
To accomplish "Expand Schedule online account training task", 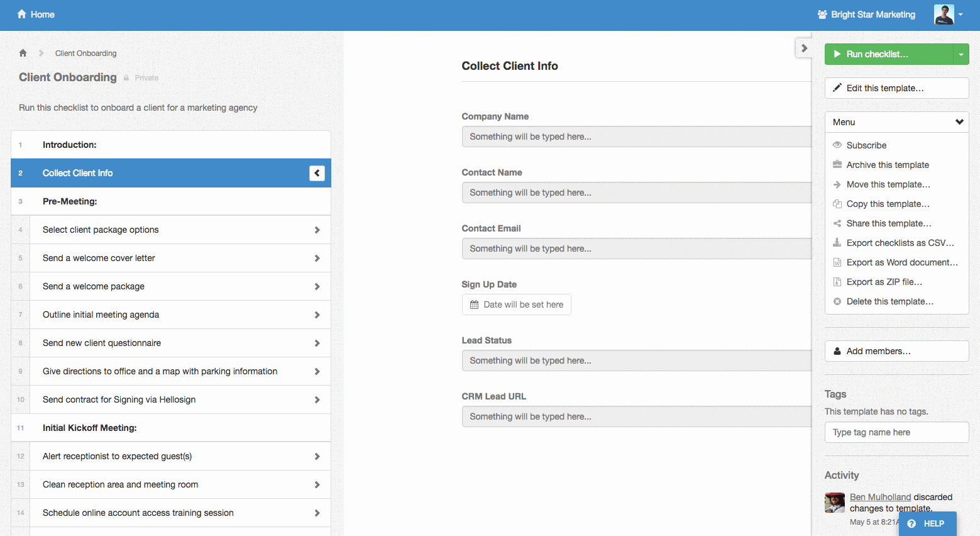I will click(317, 513).
